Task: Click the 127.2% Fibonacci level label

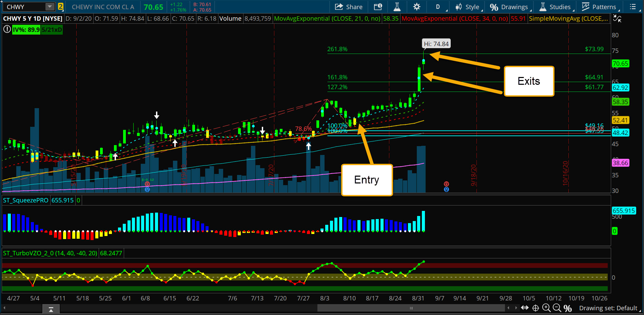Action: coord(337,87)
